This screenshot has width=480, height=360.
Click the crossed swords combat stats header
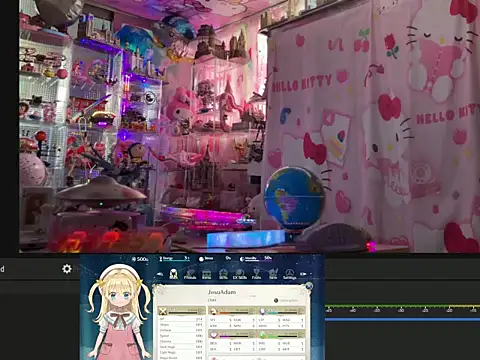(x=182, y=311)
